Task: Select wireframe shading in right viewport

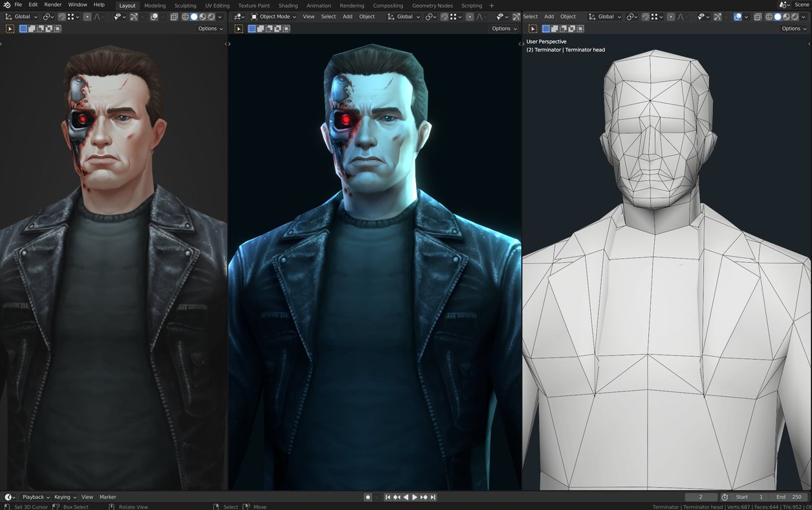Action: click(769, 17)
